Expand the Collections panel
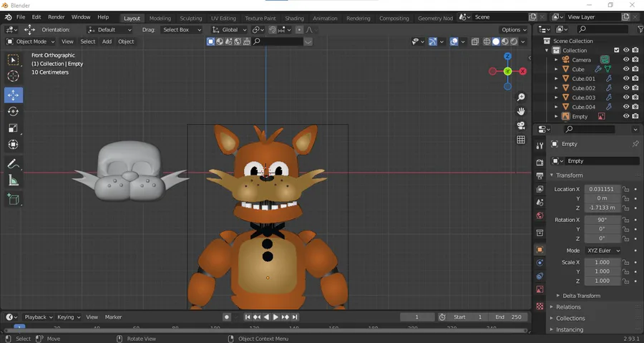 click(x=570, y=319)
